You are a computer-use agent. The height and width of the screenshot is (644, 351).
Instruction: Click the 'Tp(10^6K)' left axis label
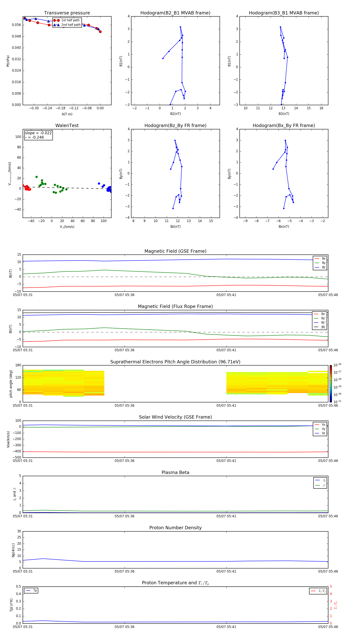pyautogui.click(x=11, y=605)
